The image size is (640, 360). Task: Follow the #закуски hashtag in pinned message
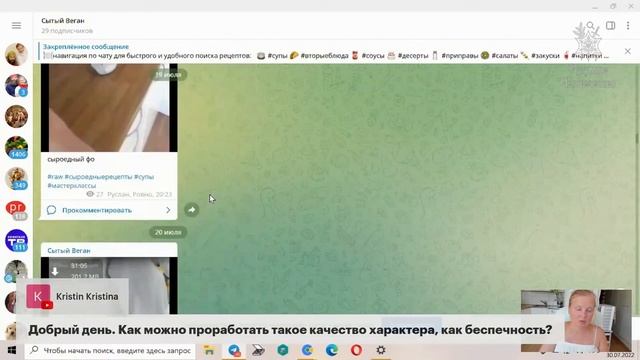[545, 56]
